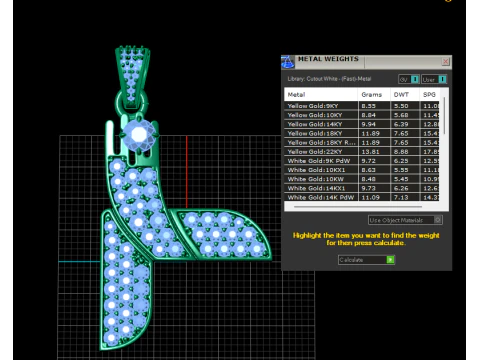The height and width of the screenshot is (360, 480).
Task: Click the 13.81 grams cell
Action: click(374, 152)
